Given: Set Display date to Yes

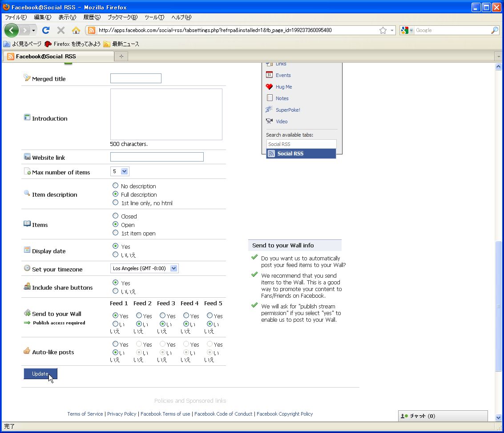Looking at the screenshot, I should pyautogui.click(x=115, y=246).
